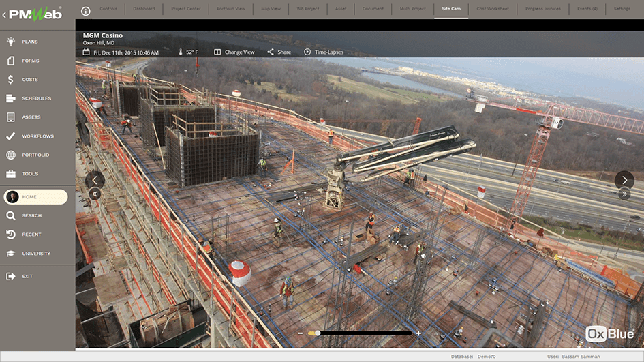Click the Oxon Hill, MD location text
Viewport: 644px width, 362px height.
(x=99, y=43)
